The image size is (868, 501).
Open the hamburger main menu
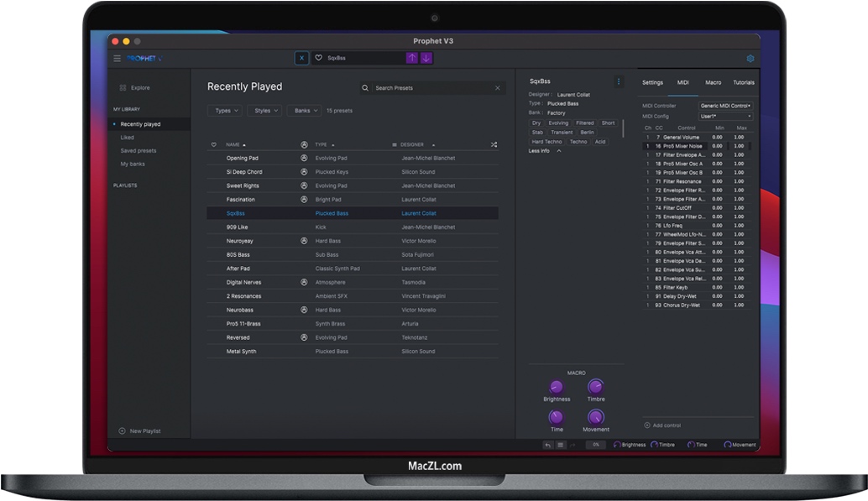click(x=118, y=58)
